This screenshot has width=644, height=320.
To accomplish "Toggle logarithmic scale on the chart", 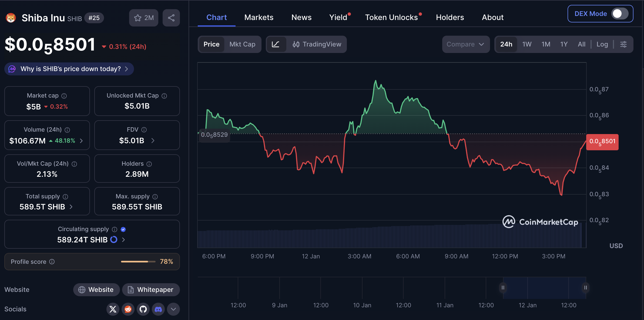I will pyautogui.click(x=602, y=44).
